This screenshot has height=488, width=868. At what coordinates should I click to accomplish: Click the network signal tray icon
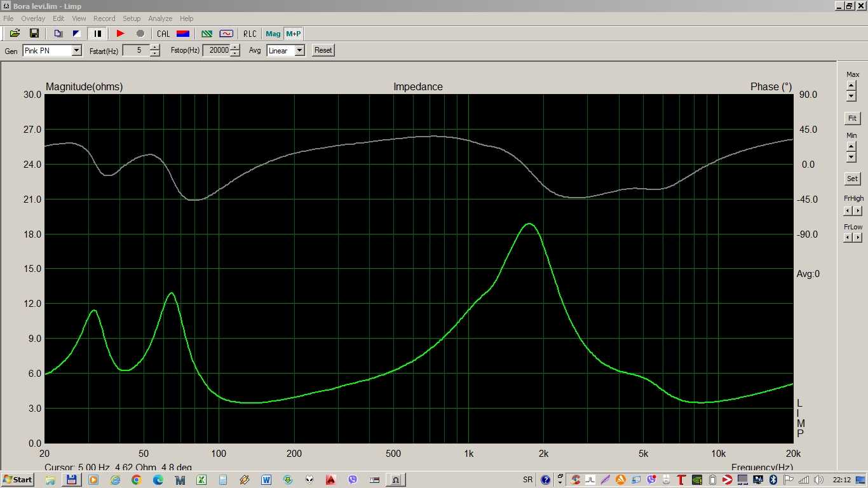pyautogui.click(x=804, y=480)
